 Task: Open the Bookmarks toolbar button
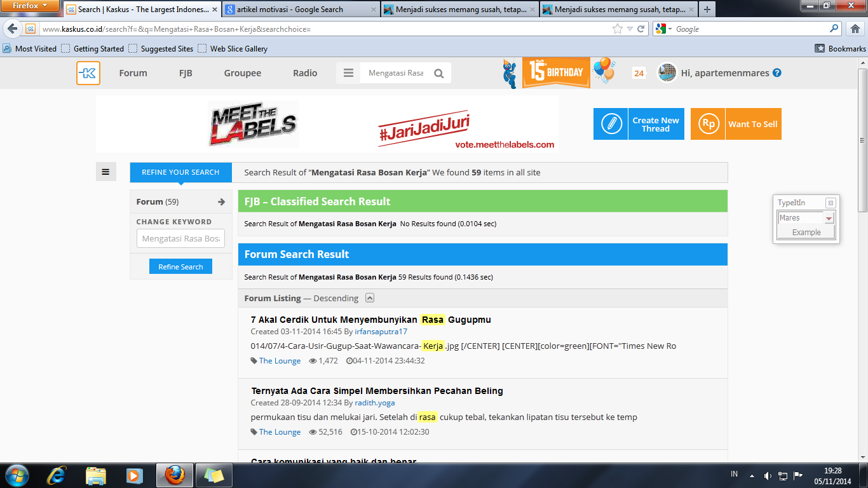click(840, 48)
